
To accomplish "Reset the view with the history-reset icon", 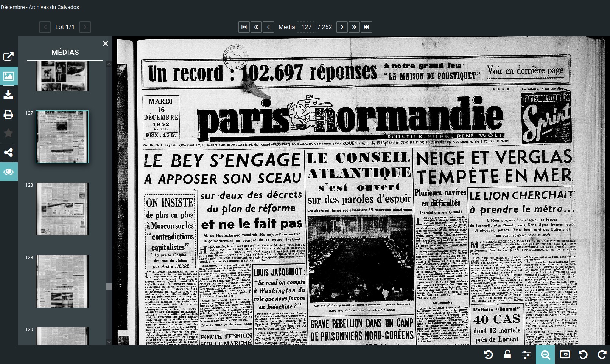I will tap(489, 355).
